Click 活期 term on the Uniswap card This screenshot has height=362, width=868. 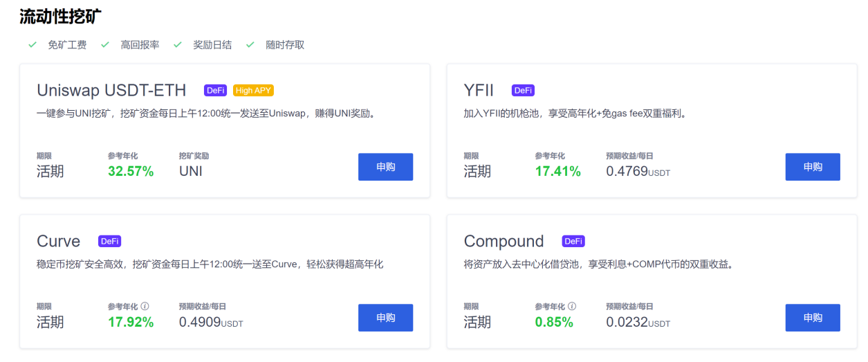coord(50,171)
